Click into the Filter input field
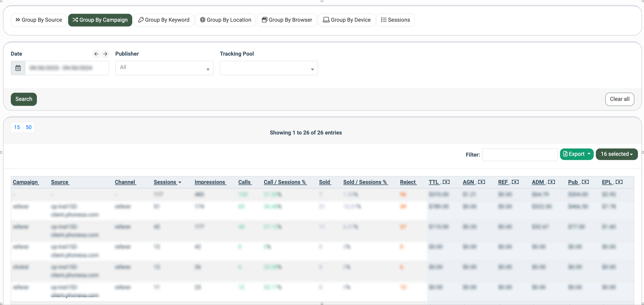Screen dimensions: 644x305 click(x=520, y=155)
